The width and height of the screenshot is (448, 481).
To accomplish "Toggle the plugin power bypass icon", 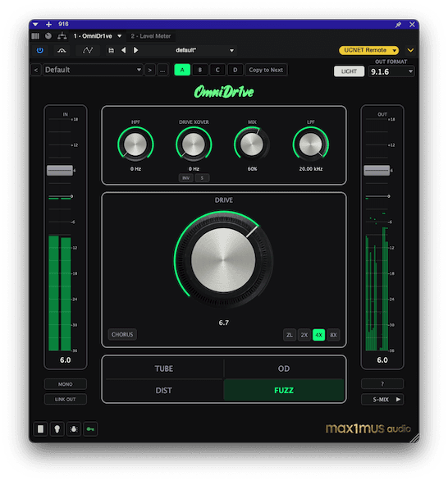I will pos(40,50).
